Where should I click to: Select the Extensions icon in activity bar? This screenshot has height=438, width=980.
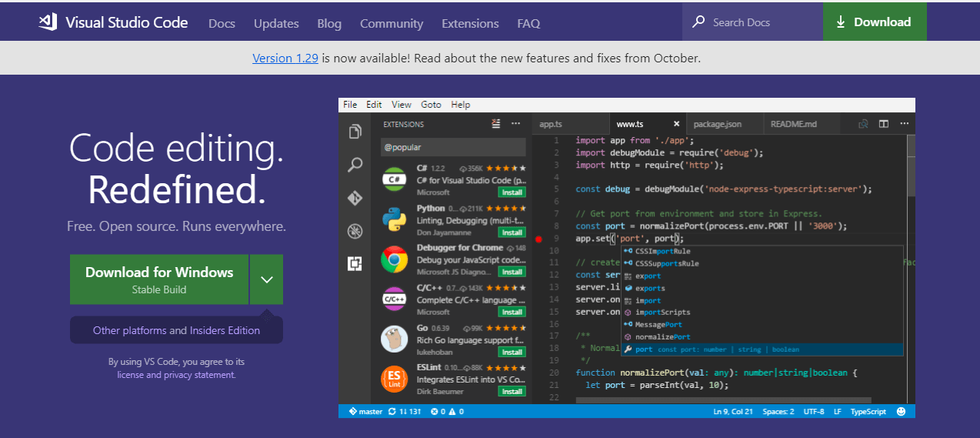point(355,264)
